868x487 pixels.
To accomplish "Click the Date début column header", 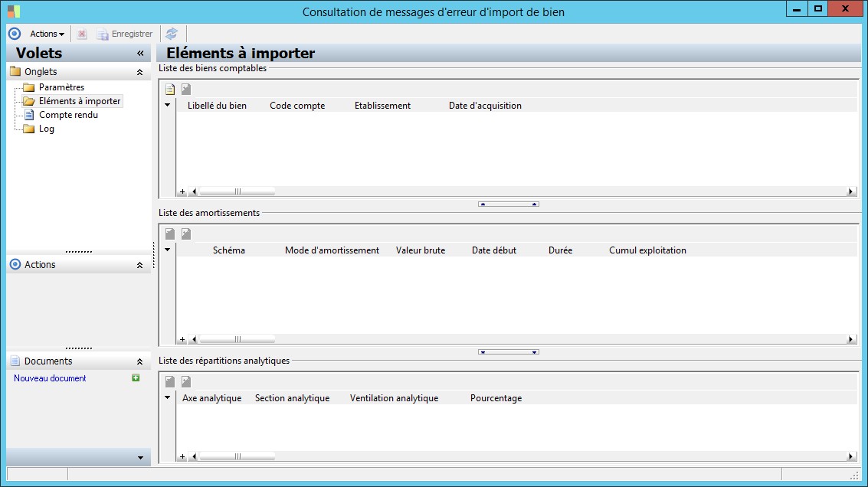I will click(x=494, y=250).
